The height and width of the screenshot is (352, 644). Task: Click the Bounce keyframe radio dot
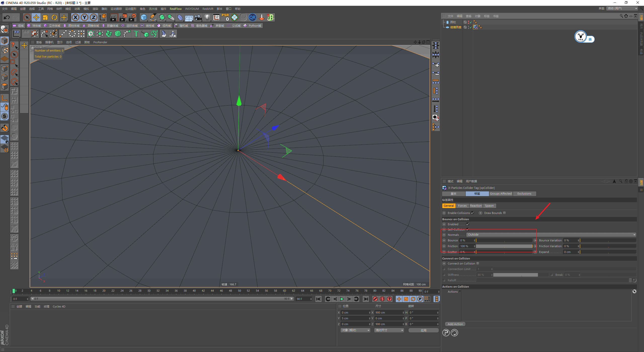point(444,241)
